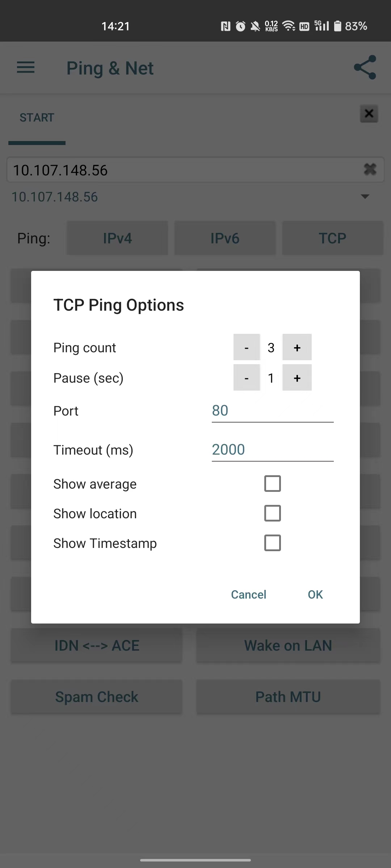Screen dimensions: 391x868
Task: Tap the Wake on LAN button
Action: 288,646
